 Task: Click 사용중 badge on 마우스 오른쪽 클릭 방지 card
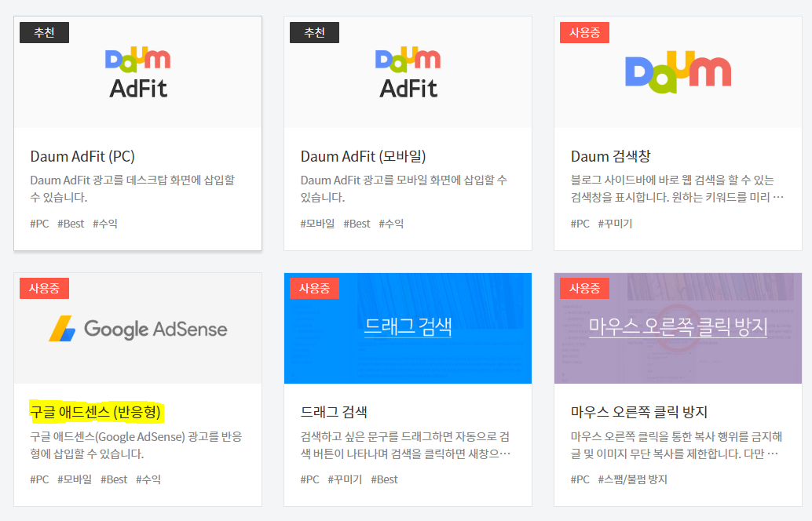click(585, 288)
